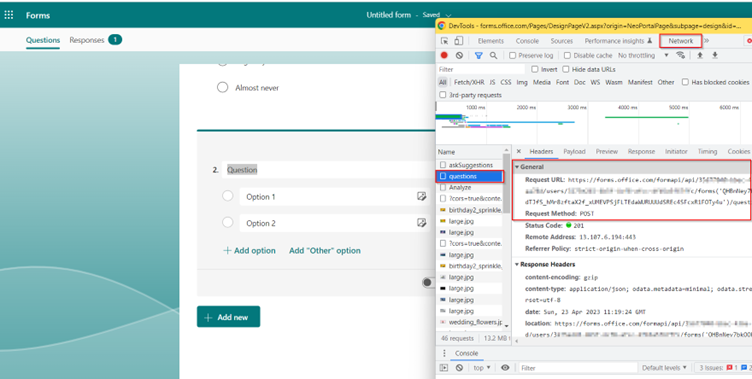Check the Invert filter checkbox

click(535, 70)
